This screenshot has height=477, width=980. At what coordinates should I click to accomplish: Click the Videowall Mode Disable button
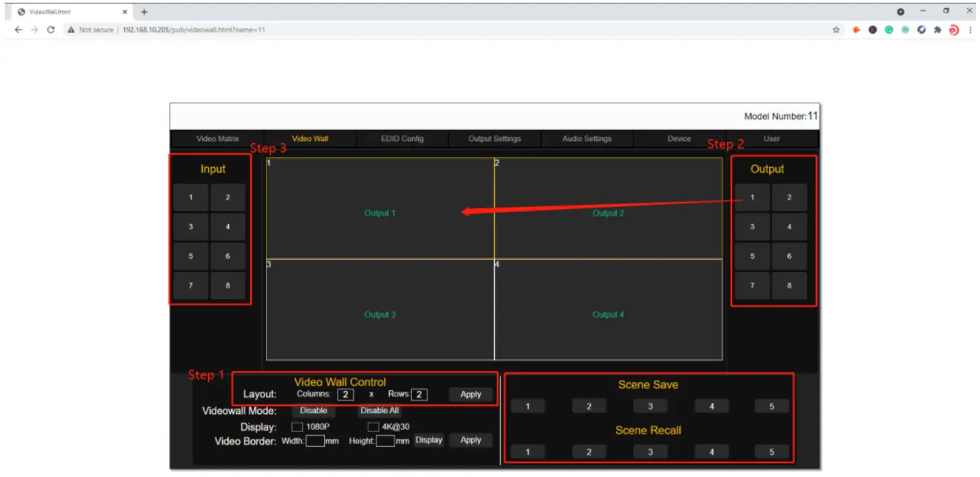(x=313, y=410)
